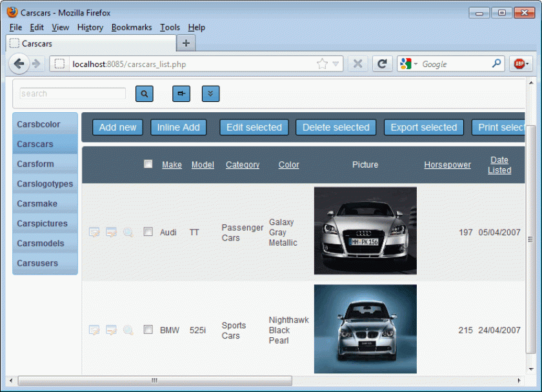The height and width of the screenshot is (392, 542).
Task: Click the Export selected button
Action: pos(424,128)
